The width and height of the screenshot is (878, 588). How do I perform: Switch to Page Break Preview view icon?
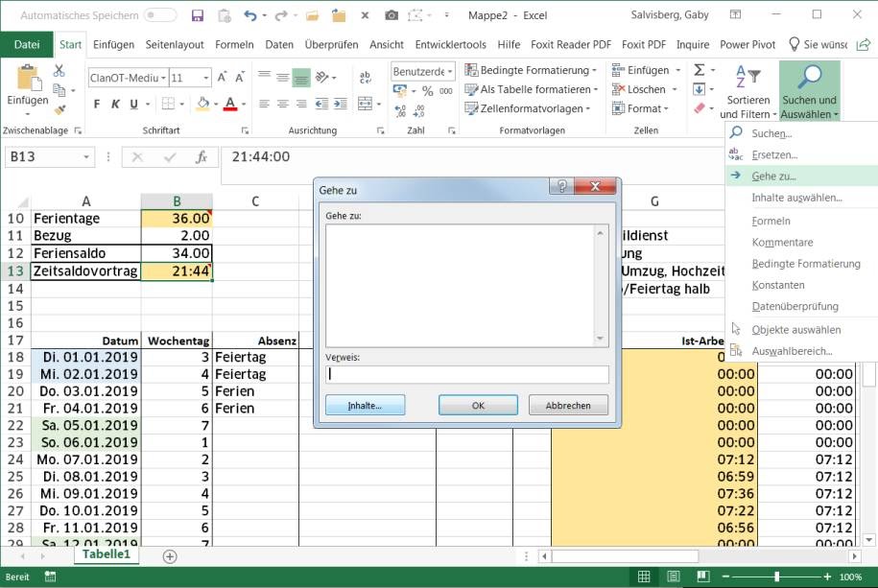(703, 576)
